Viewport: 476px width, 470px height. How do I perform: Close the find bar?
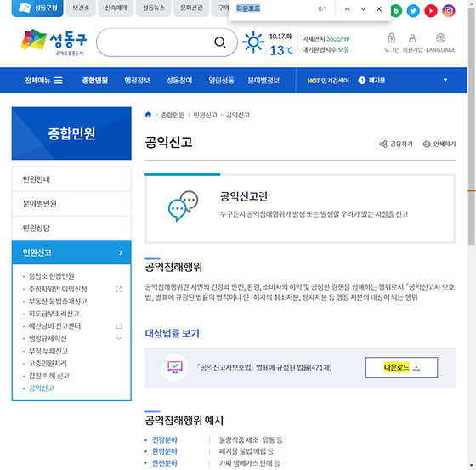[379, 9]
